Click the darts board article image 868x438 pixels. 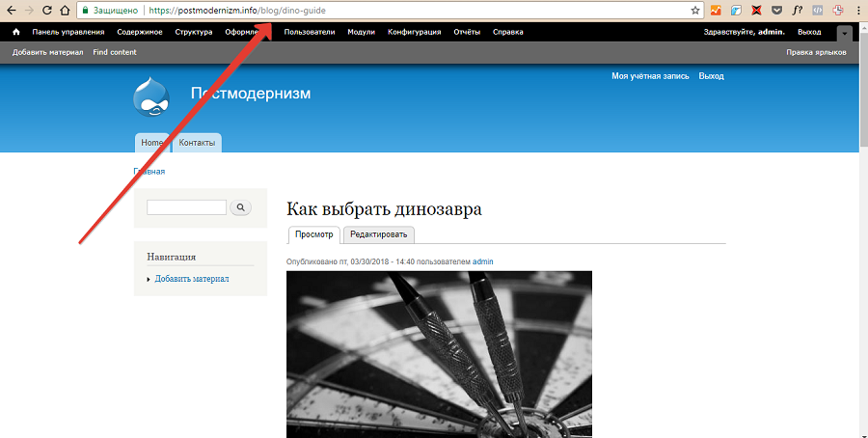click(x=439, y=354)
